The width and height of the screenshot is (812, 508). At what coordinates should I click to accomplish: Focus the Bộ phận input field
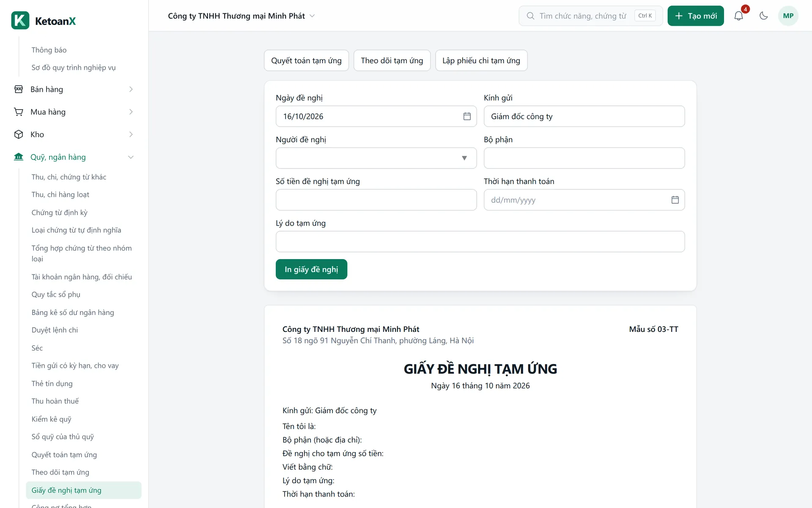(584, 158)
